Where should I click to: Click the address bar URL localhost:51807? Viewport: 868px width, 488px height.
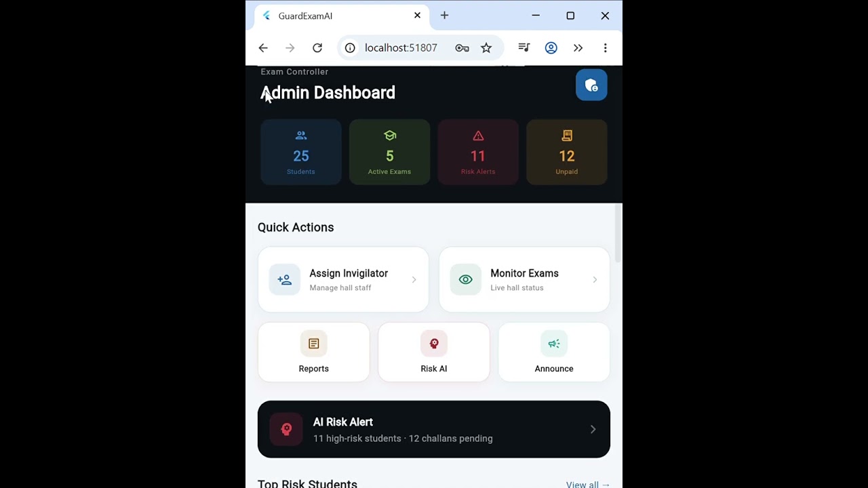click(401, 47)
